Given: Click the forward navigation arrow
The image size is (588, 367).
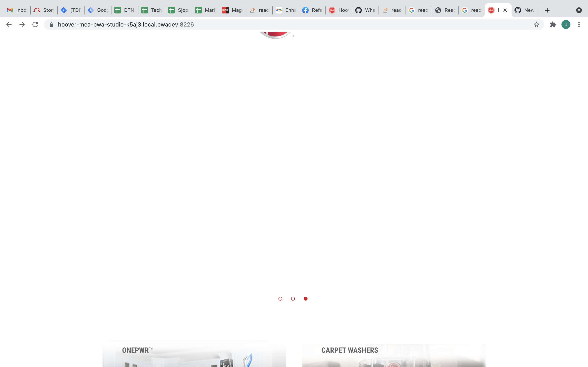Looking at the screenshot, I should tap(22, 24).
